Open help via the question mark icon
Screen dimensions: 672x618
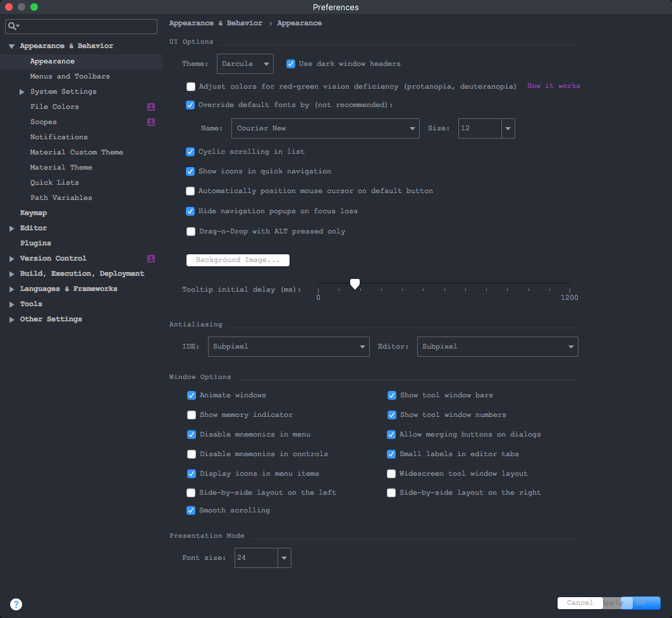(16, 604)
